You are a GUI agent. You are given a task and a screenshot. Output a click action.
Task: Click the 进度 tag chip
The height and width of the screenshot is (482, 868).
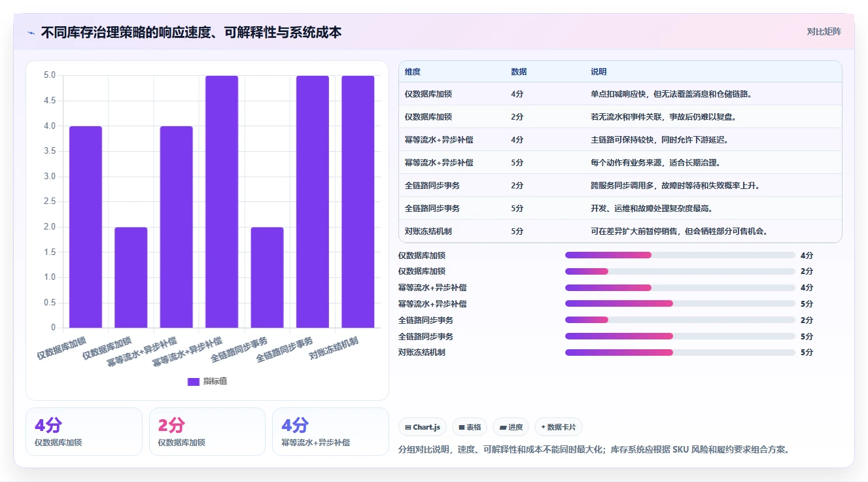tap(511, 427)
